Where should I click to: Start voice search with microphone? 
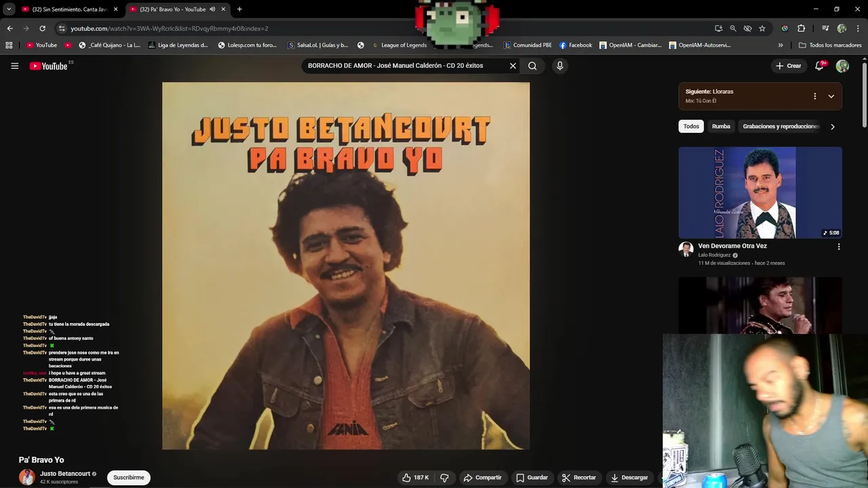[559, 66]
